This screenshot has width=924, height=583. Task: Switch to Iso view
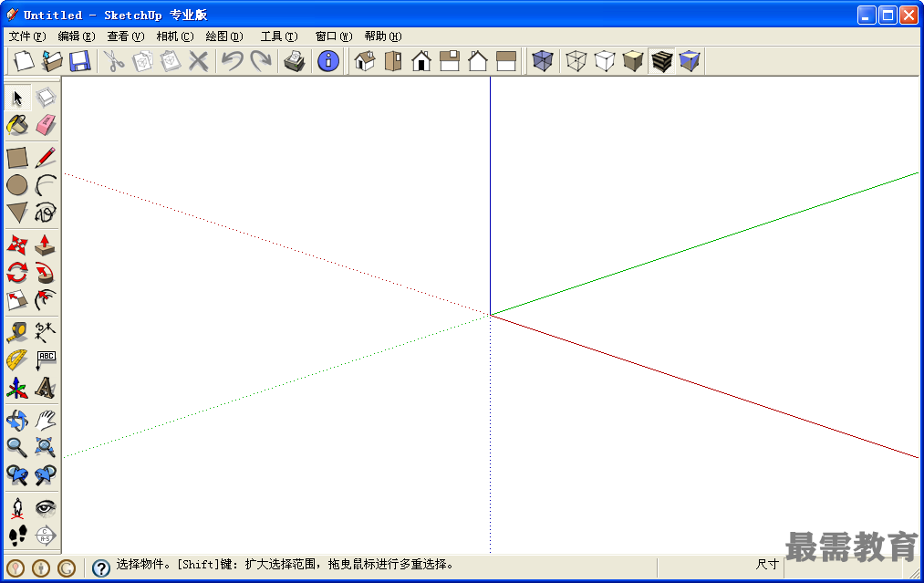click(x=365, y=61)
